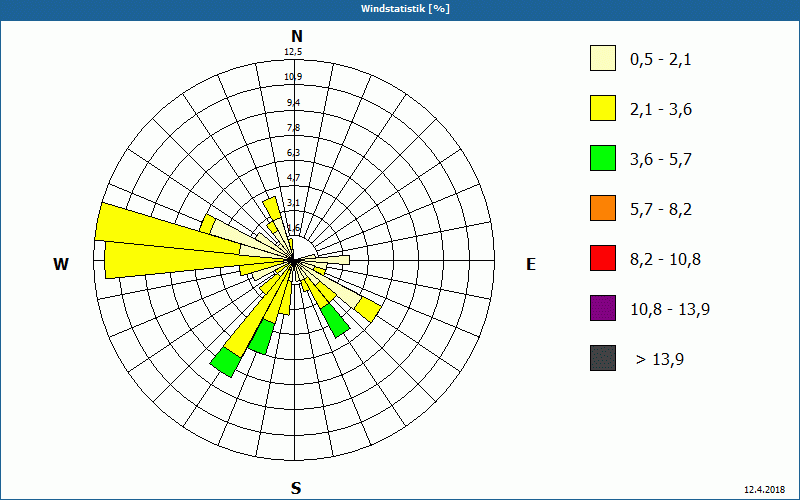Screen dimensions: 800x500
Task: Click the longest yellow west-northwest wind bar
Action: tap(168, 230)
